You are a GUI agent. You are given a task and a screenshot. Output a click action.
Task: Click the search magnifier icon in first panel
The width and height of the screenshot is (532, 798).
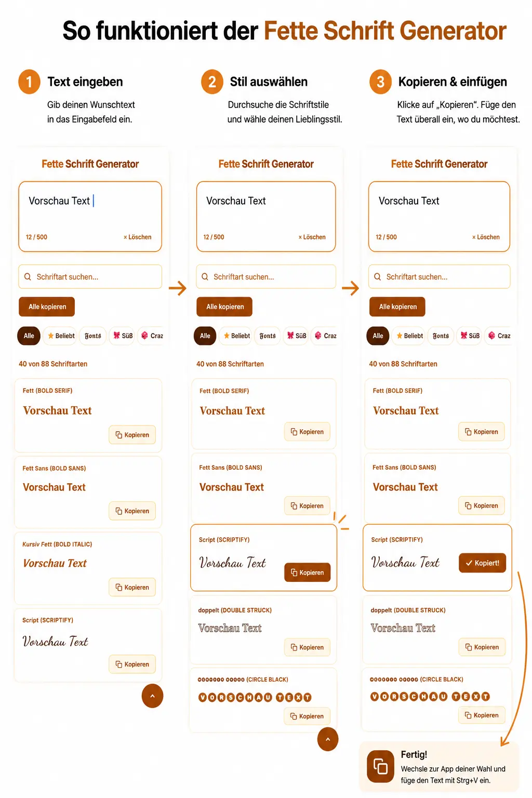(x=28, y=277)
